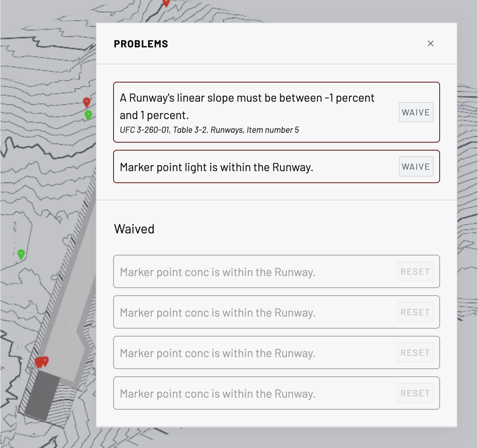Reset the third waived marker point conc problem
This screenshot has width=478, height=448.
point(415,352)
